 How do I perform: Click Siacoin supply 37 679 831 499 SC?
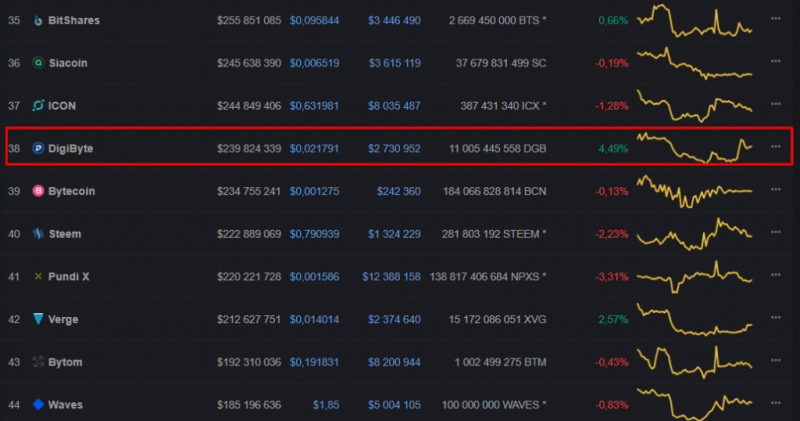point(501,63)
